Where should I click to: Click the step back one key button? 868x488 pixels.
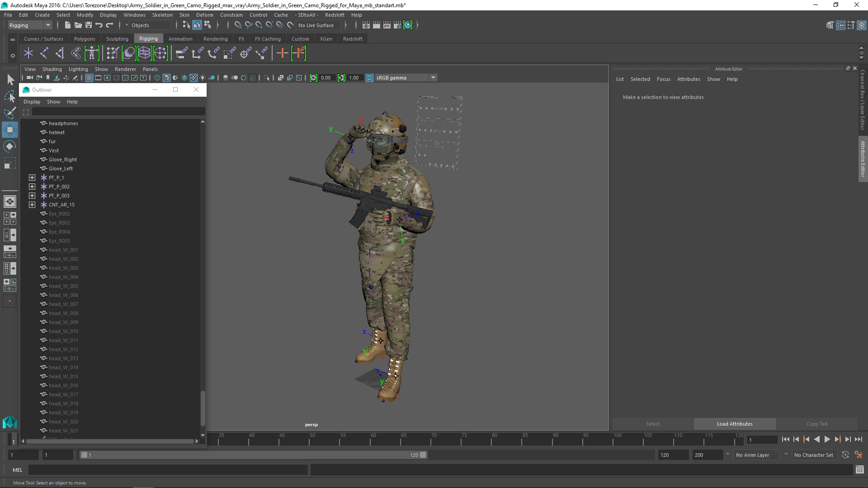[807, 439]
